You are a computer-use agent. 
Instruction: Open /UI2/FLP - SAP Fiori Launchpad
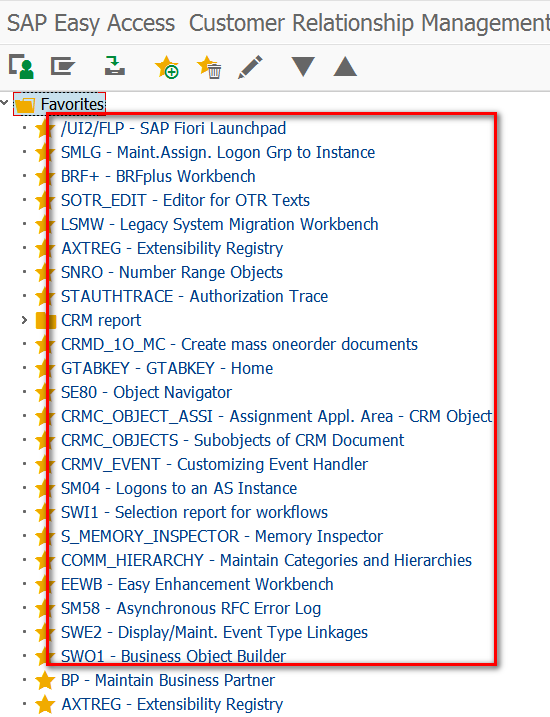[174, 128]
